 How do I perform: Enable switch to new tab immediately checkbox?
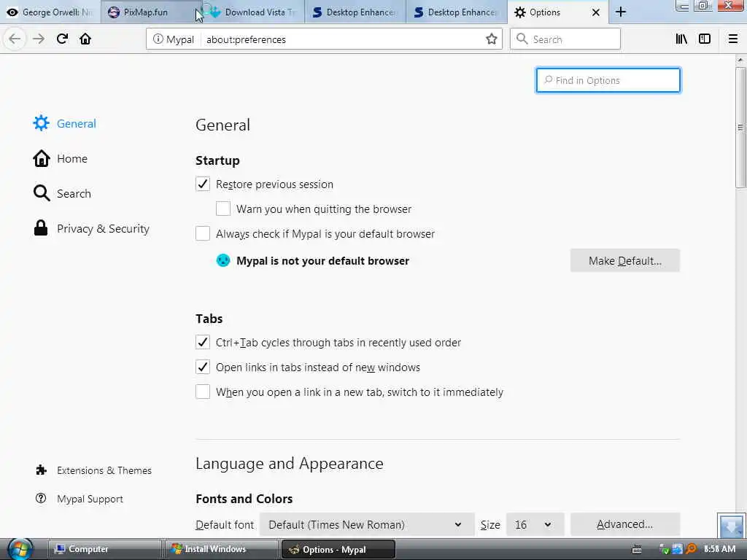tap(203, 392)
